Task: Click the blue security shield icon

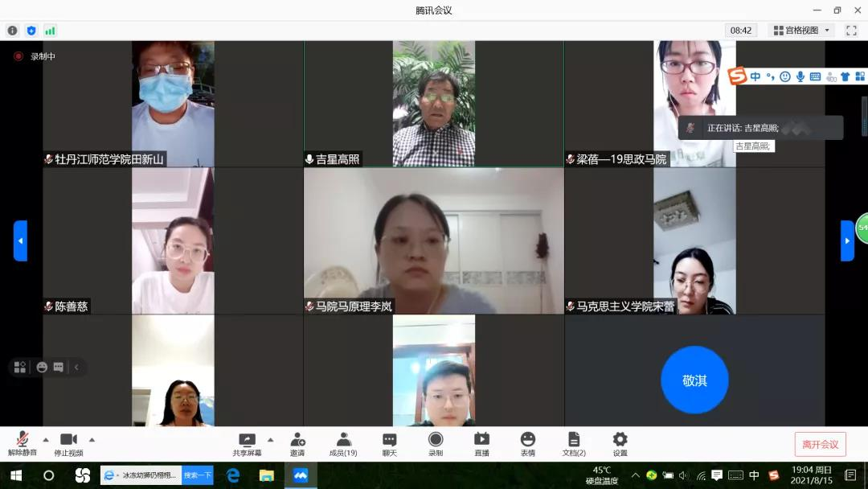Action: (x=31, y=31)
